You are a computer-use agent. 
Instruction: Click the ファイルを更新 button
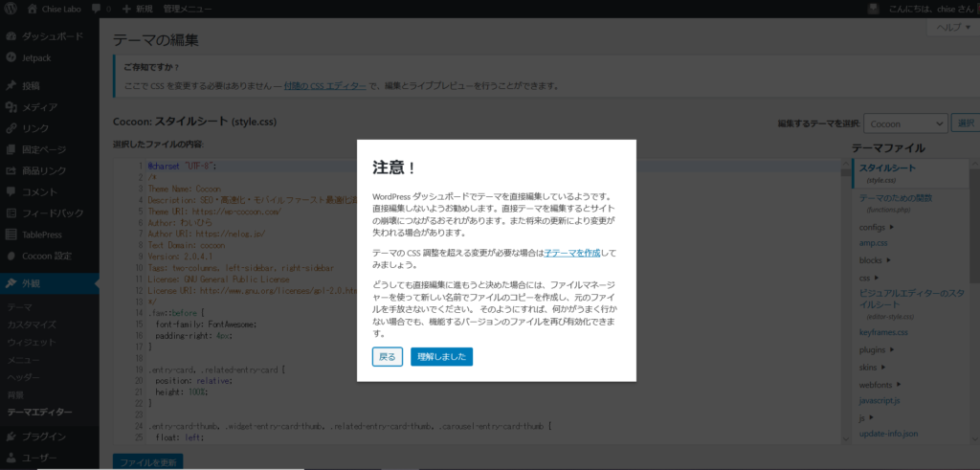[148, 462]
